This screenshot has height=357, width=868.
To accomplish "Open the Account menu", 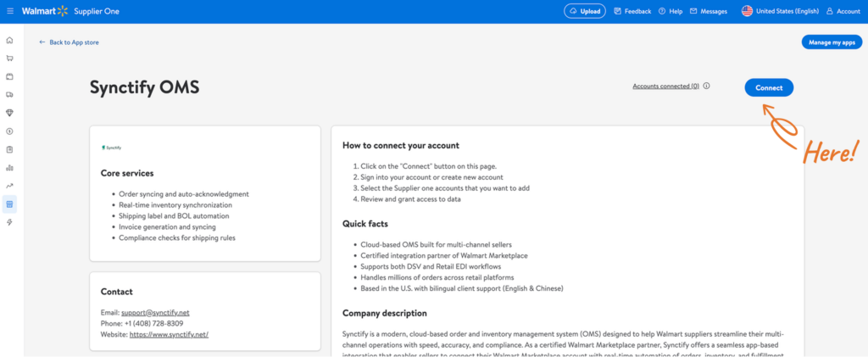I will (843, 11).
